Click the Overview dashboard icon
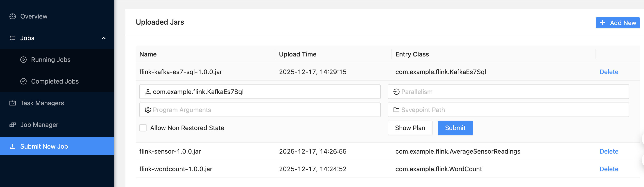 coord(12,16)
